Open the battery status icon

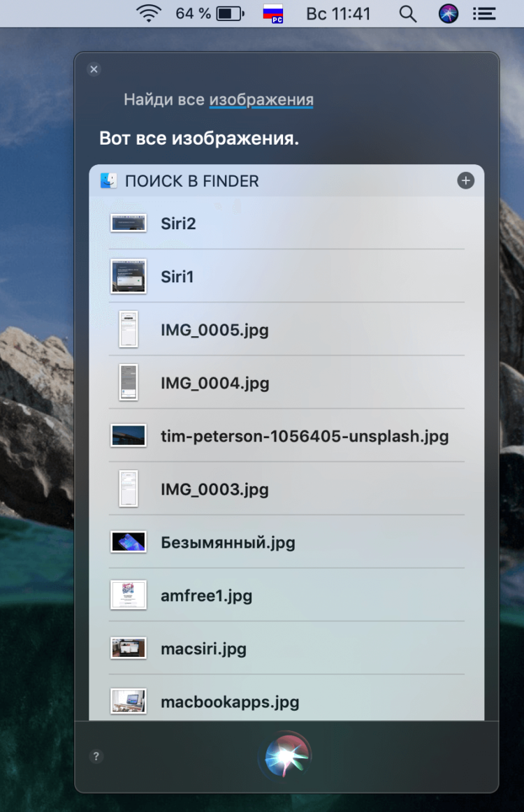point(231,13)
